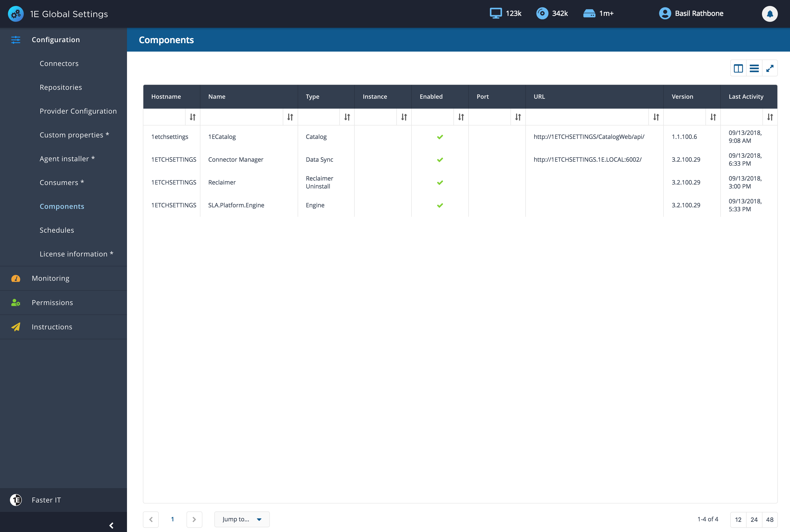Click the Monitoring gauge icon
Image resolution: width=790 pixels, height=532 pixels.
16,279
